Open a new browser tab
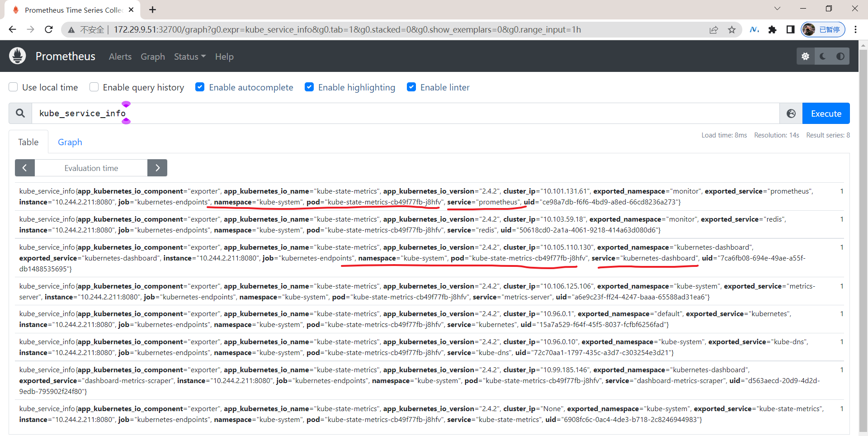The image size is (868, 436). pos(153,9)
